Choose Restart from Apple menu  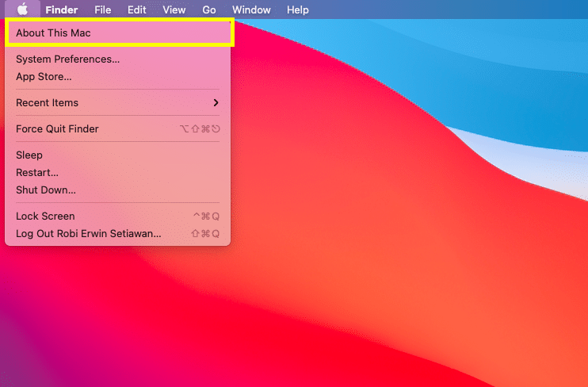118,173
